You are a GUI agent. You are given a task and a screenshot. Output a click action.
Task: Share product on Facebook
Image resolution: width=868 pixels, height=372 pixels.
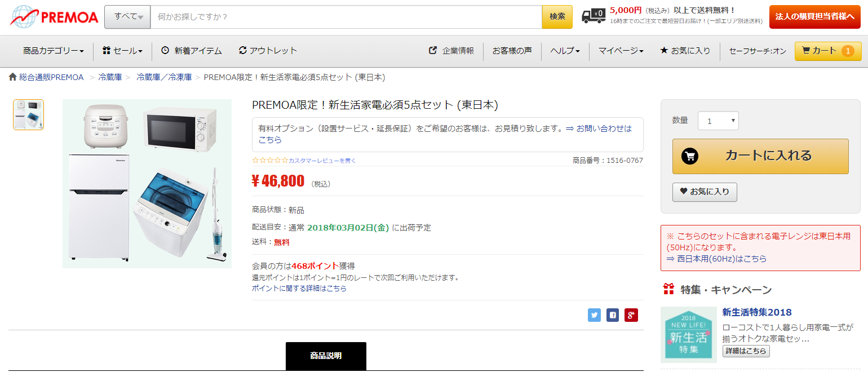point(613,315)
